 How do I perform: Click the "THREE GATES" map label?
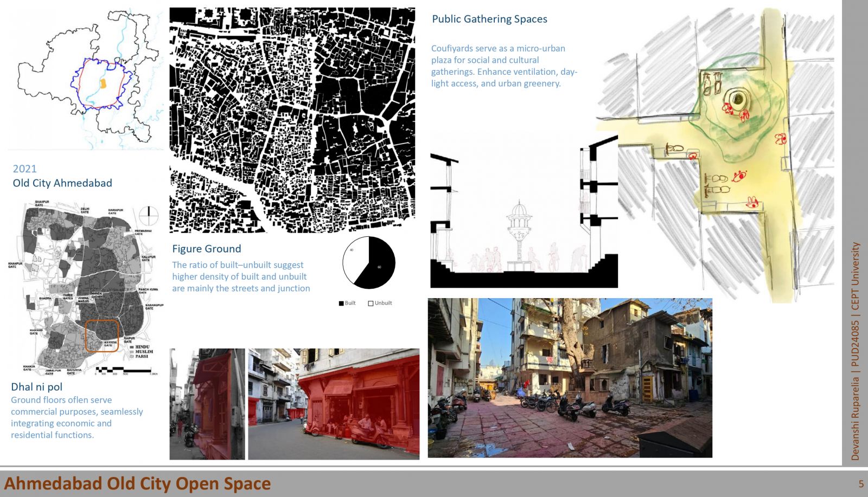click(68, 297)
